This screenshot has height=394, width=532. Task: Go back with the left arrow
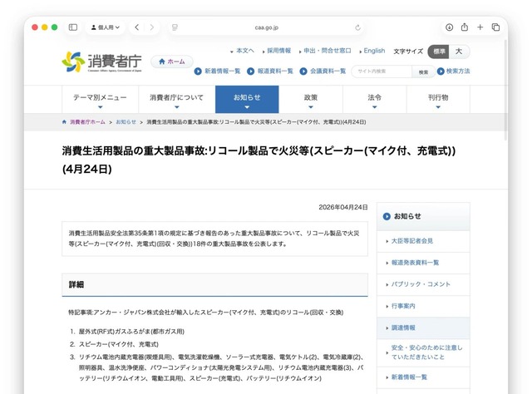coord(136,27)
